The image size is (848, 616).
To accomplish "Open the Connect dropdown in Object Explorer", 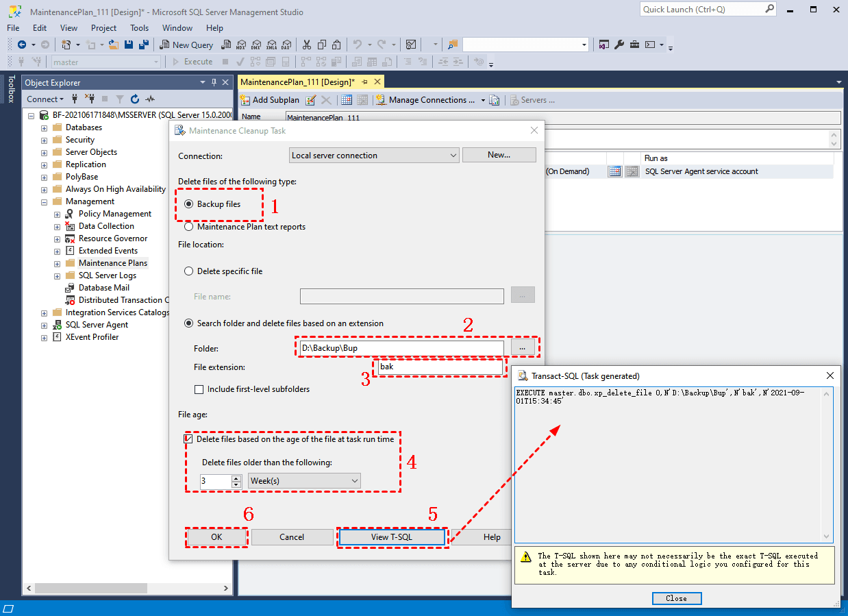I will [45, 99].
